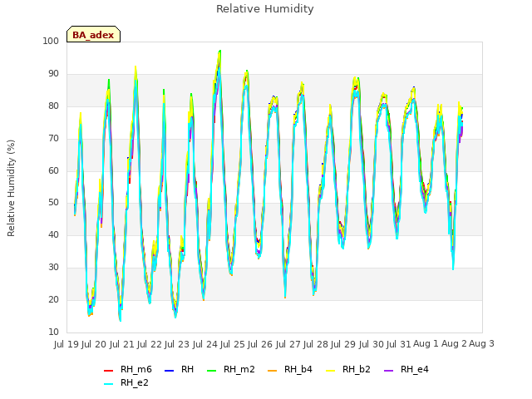Click the RH_b4 orange legend swatch
This screenshot has width=532, height=399.
272,371
